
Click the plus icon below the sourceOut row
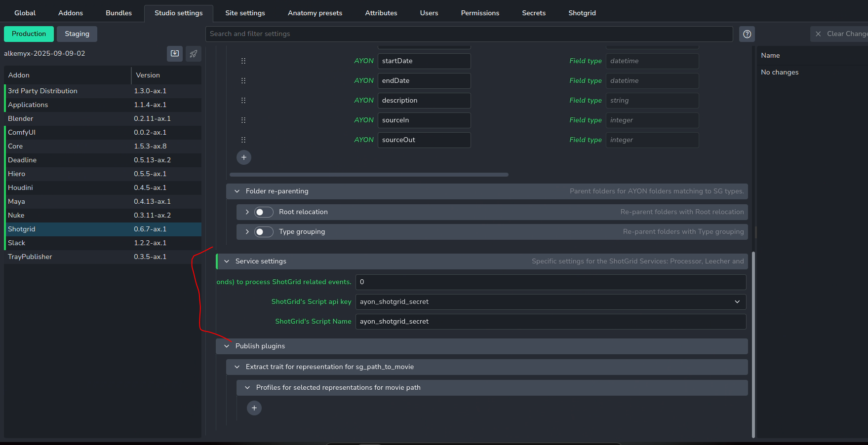244,157
